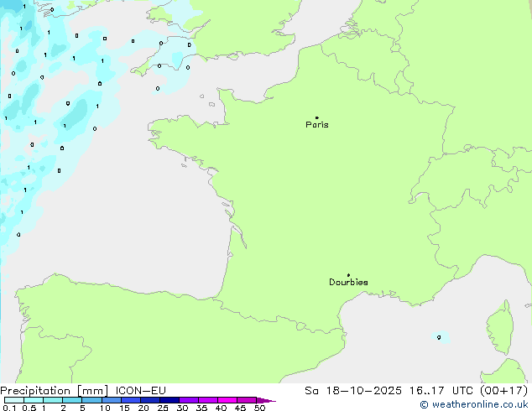The image size is (532, 411).
Task: Pick the legend swatch between 2 and 5
Action: [x=72, y=400]
